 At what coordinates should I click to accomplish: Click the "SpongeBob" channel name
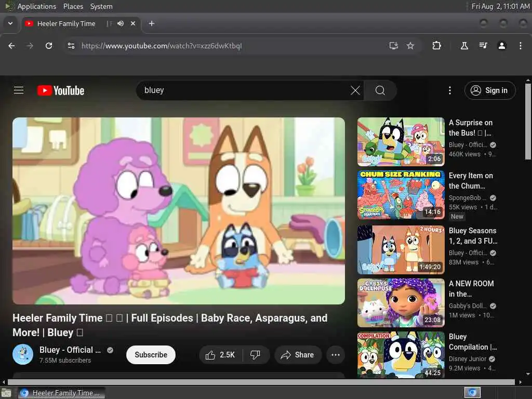coord(468,198)
